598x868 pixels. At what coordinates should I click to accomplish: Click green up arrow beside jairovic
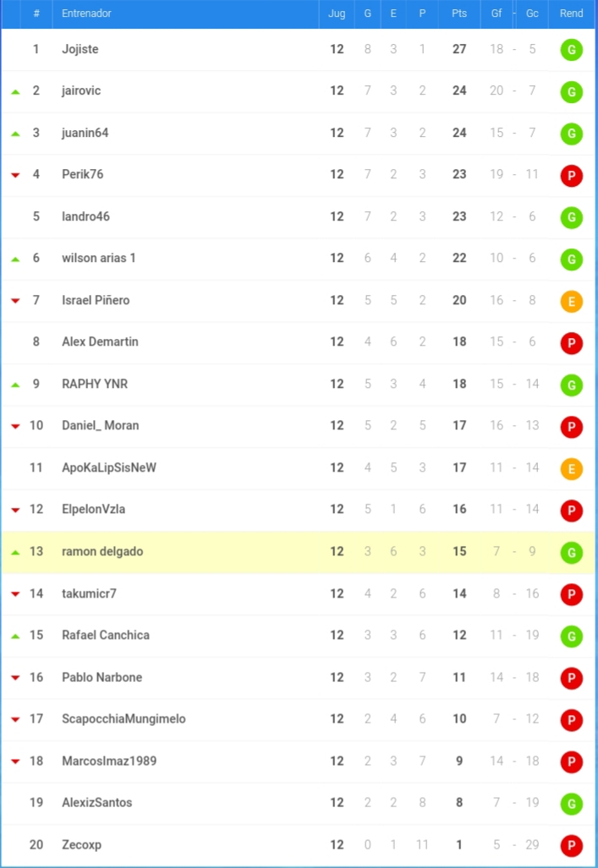[x=15, y=91]
